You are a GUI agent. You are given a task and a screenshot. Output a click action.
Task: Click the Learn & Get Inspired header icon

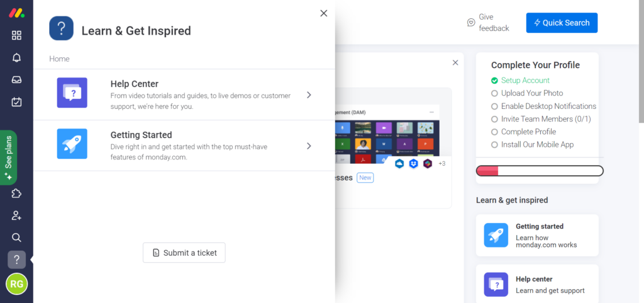pos(61,28)
